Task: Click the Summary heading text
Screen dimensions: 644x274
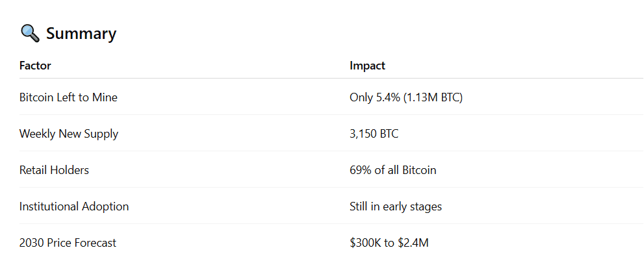Action: coord(81,33)
